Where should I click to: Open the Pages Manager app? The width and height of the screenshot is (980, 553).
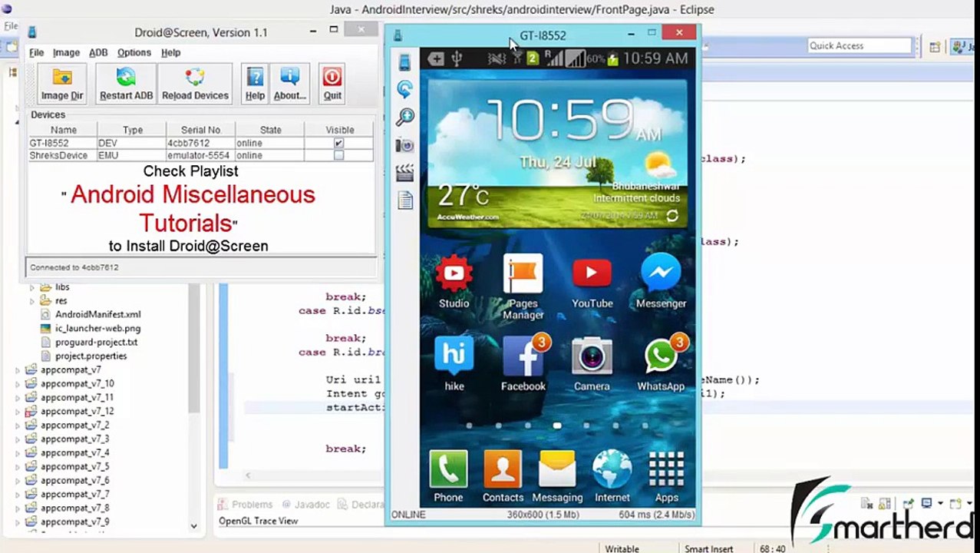[523, 286]
